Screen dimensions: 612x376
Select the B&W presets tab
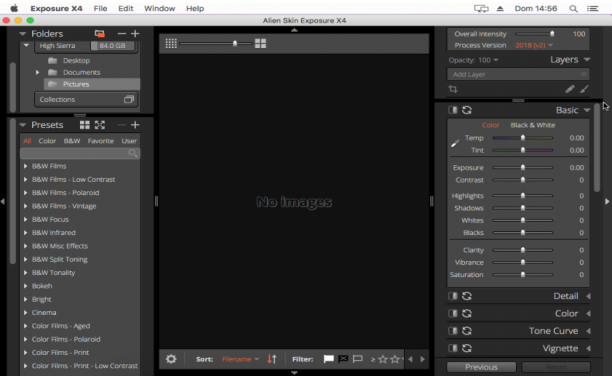[72, 141]
